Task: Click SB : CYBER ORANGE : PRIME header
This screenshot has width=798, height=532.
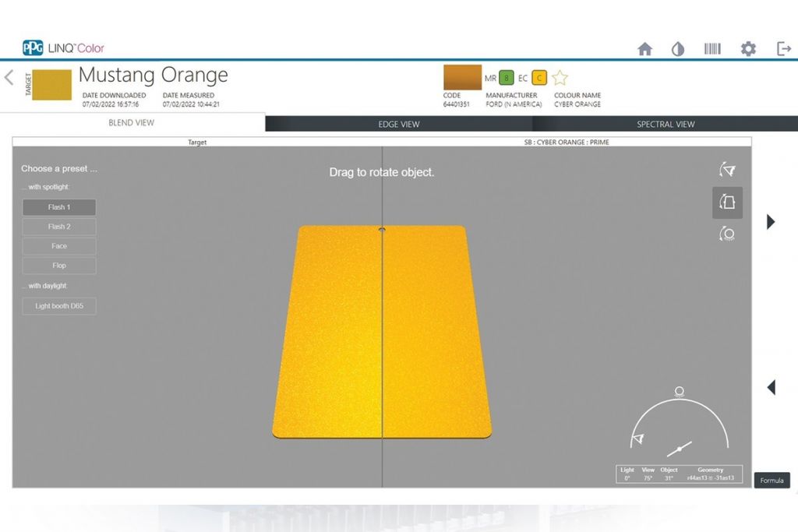Action: pos(567,143)
